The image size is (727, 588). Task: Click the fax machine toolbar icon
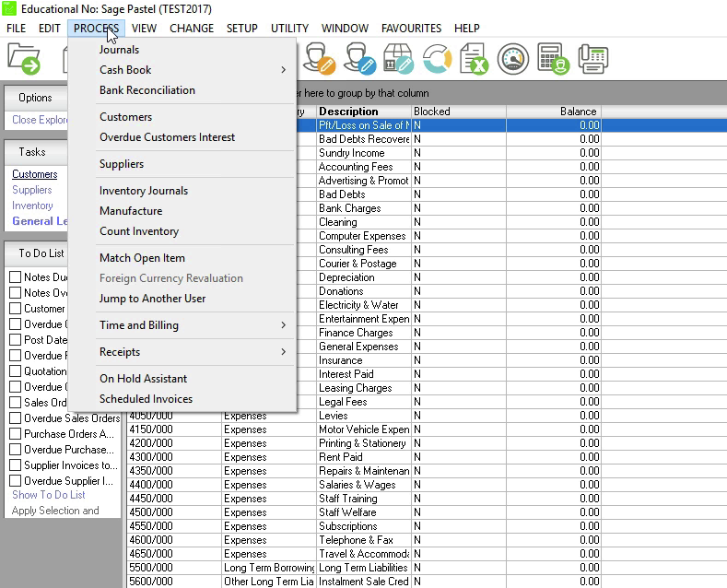(593, 59)
